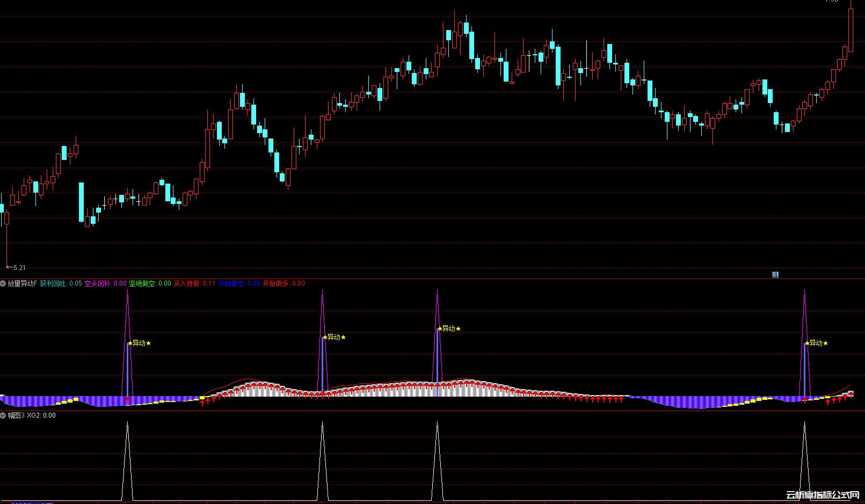Image resolution: width=865 pixels, height=504 pixels.
Task: Select the 获利回吐 indicator label
Action: click(x=54, y=283)
